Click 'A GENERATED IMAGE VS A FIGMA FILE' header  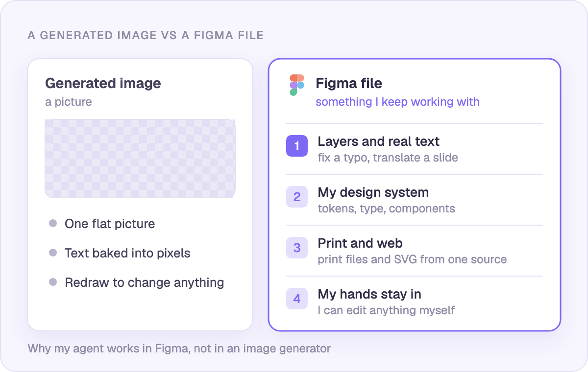coord(146,35)
